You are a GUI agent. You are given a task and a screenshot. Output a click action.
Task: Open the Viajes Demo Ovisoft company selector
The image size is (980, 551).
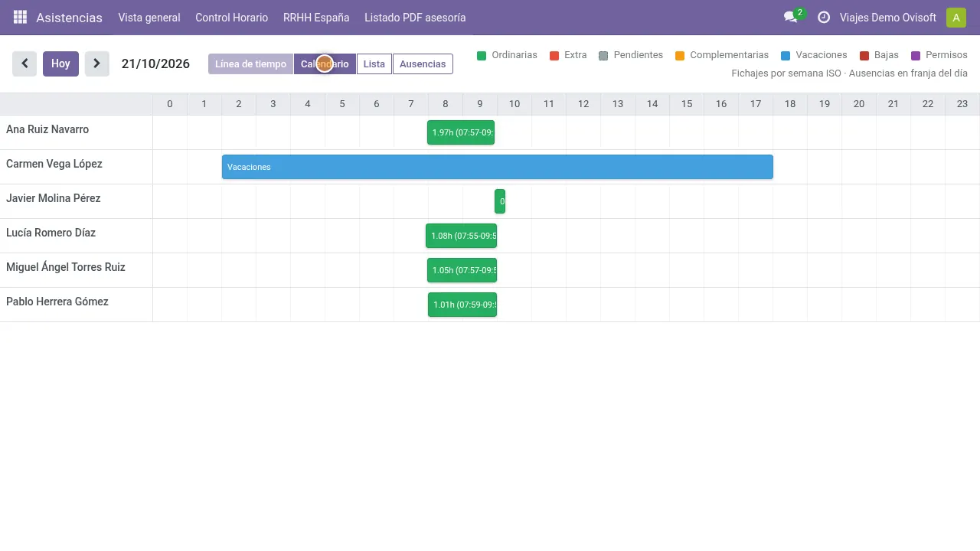pyautogui.click(x=888, y=18)
